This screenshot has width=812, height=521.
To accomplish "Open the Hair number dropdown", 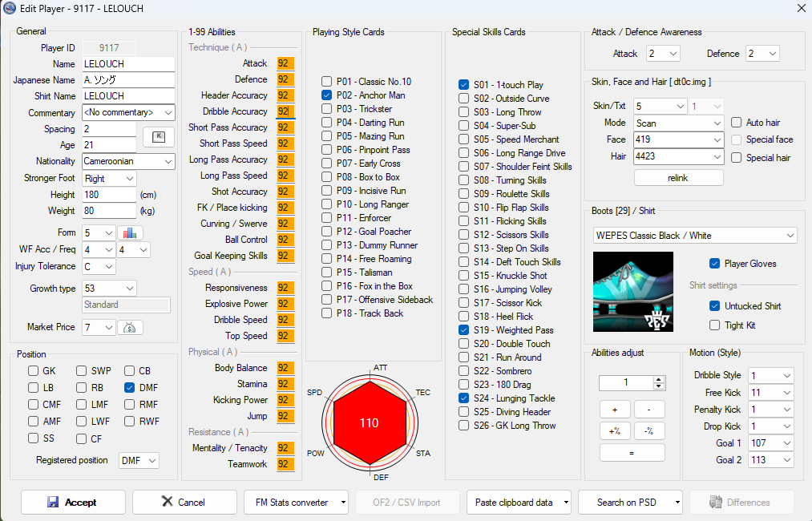I will (x=717, y=156).
